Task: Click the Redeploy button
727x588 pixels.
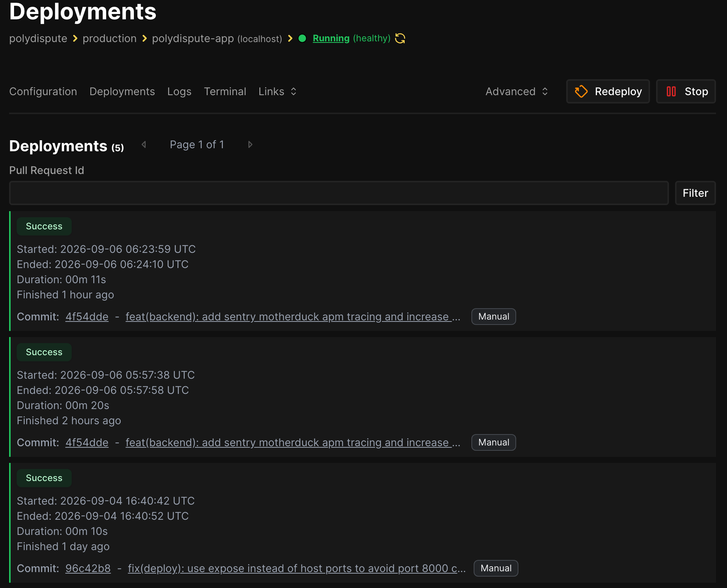Action: coord(608,91)
